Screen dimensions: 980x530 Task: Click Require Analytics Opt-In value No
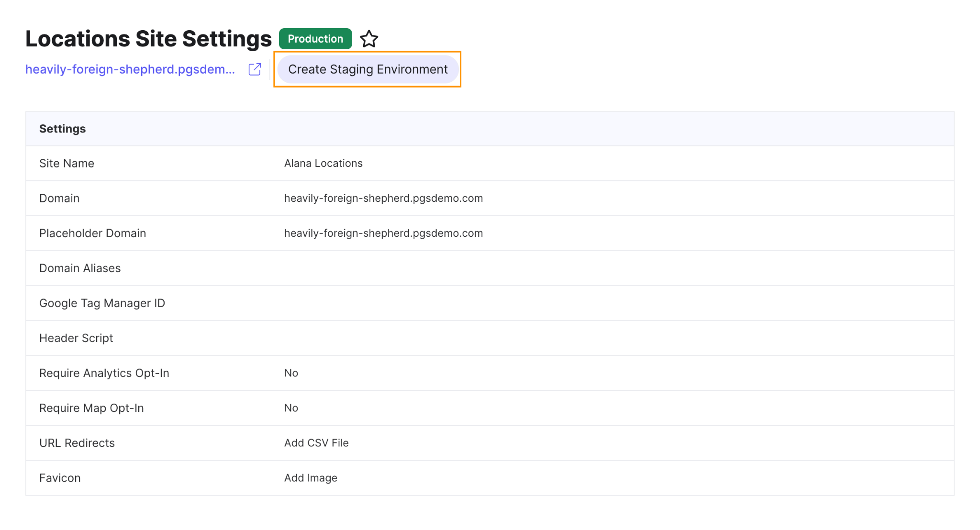point(291,373)
